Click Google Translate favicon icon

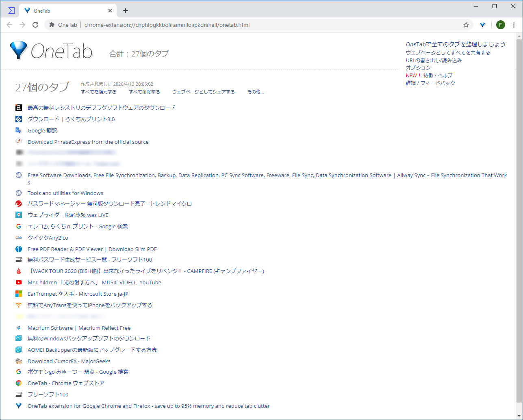click(19, 130)
